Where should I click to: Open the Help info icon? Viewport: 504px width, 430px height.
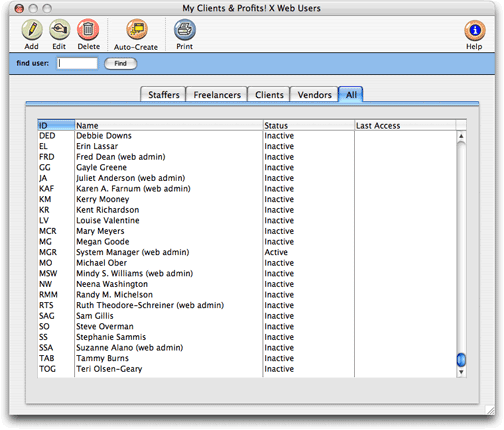click(x=474, y=31)
